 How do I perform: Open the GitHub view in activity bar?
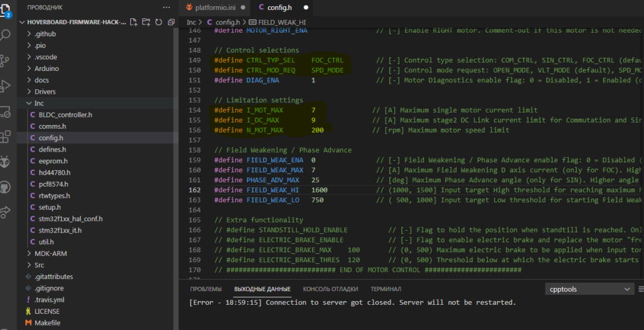(x=6, y=187)
